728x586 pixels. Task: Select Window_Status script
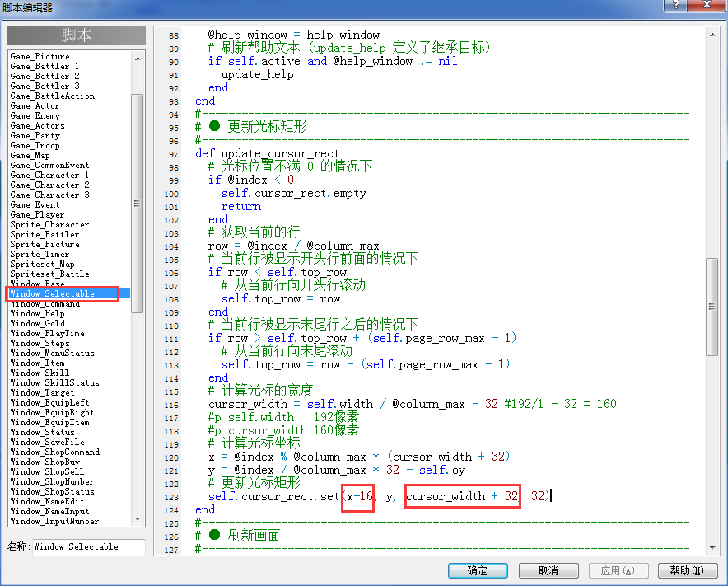(x=42, y=433)
